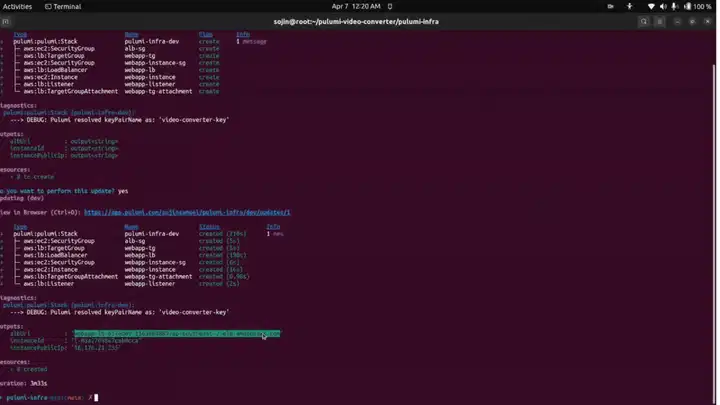Screen dimensions: 720x405
Task: Click the speaker volume icon
Action: point(663,6)
